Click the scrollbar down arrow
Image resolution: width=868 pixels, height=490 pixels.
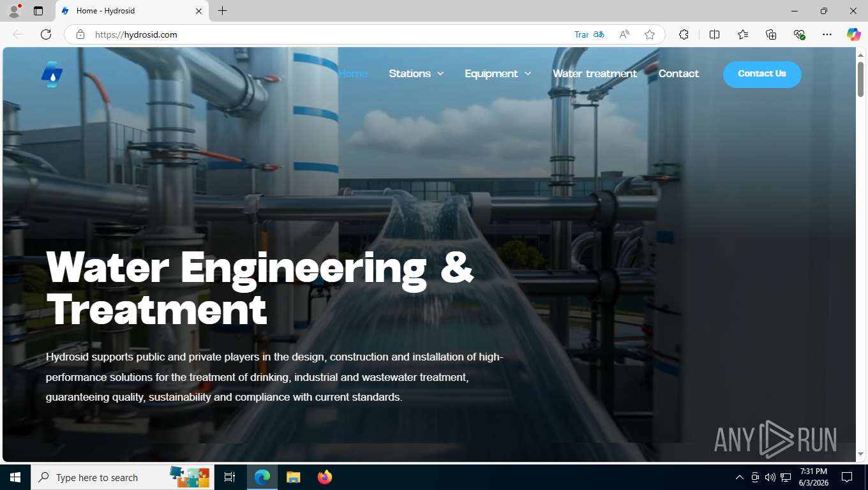pyautogui.click(x=860, y=454)
